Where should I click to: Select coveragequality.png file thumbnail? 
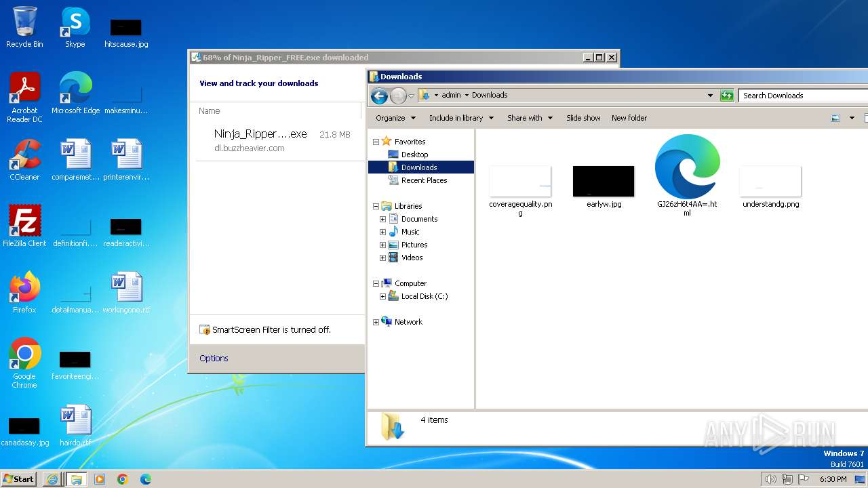[520, 190]
